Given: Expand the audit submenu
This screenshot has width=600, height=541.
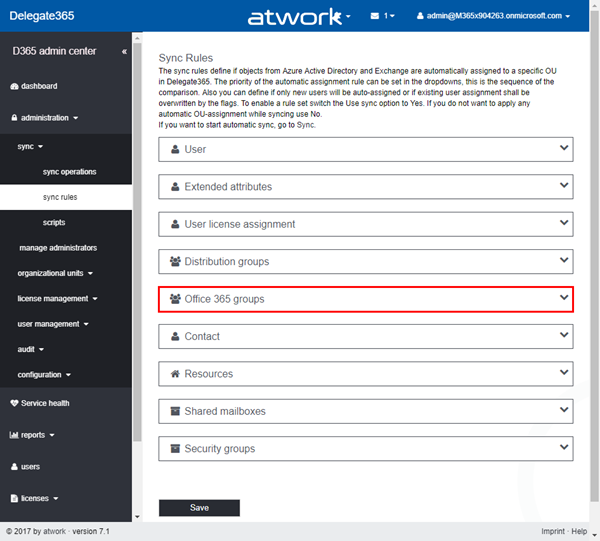Looking at the screenshot, I should pos(30,349).
